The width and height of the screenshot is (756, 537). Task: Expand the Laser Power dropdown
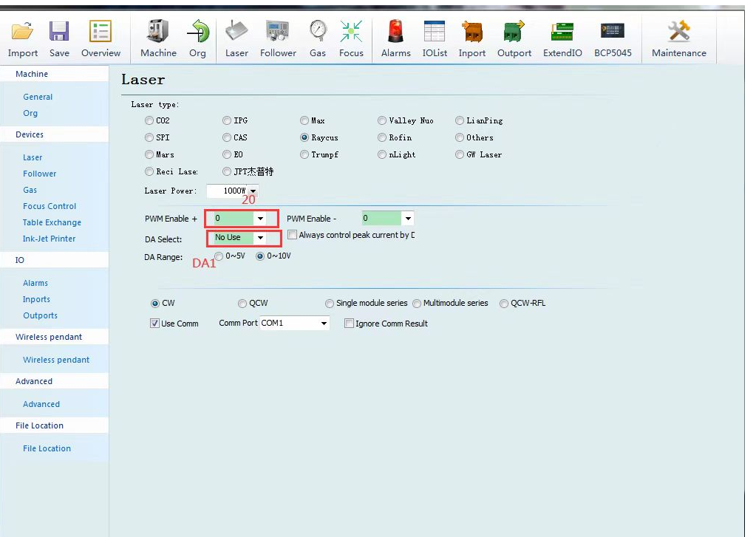tap(253, 191)
